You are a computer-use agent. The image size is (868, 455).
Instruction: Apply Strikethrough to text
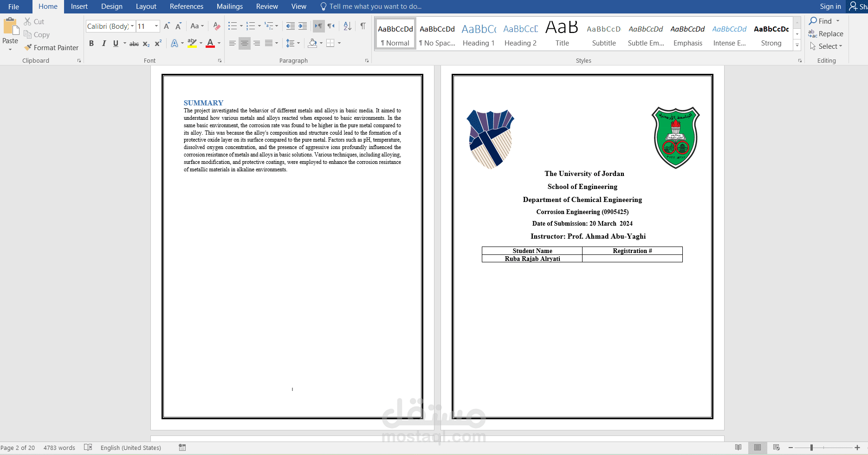pos(134,43)
